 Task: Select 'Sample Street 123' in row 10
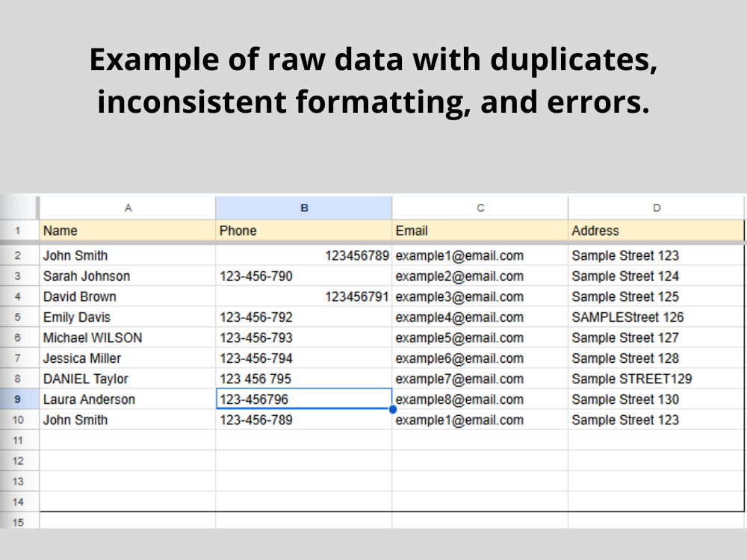pos(656,420)
